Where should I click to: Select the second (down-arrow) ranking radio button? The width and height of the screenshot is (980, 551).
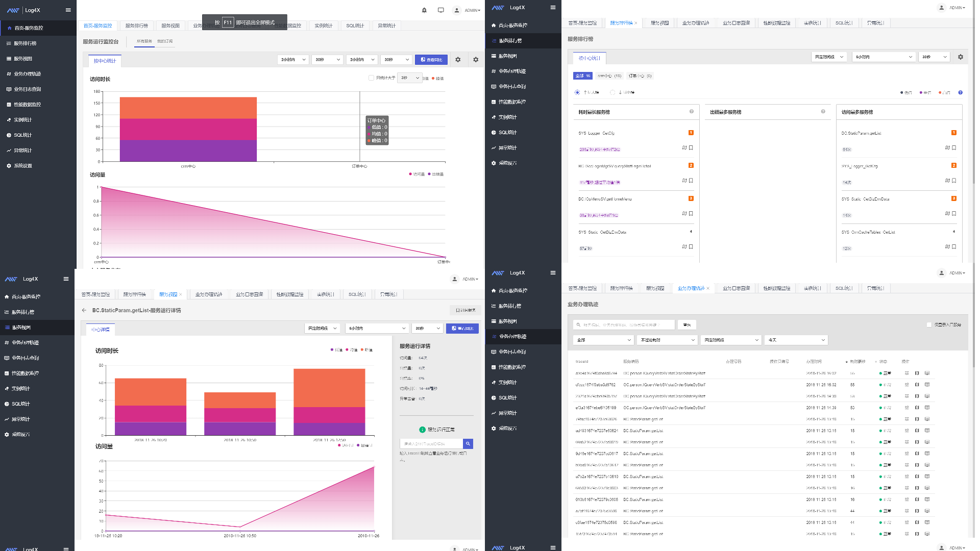[x=612, y=93]
